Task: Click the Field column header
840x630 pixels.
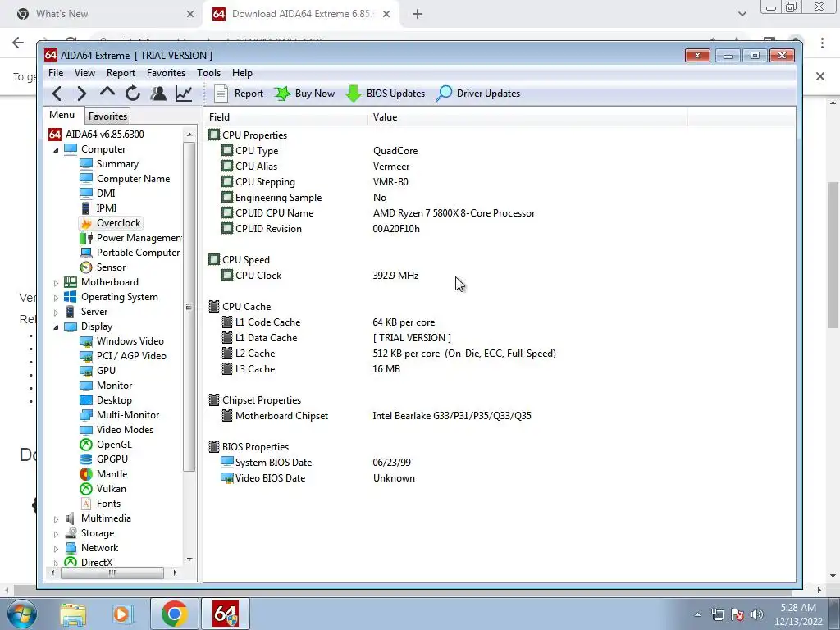Action: (285, 117)
